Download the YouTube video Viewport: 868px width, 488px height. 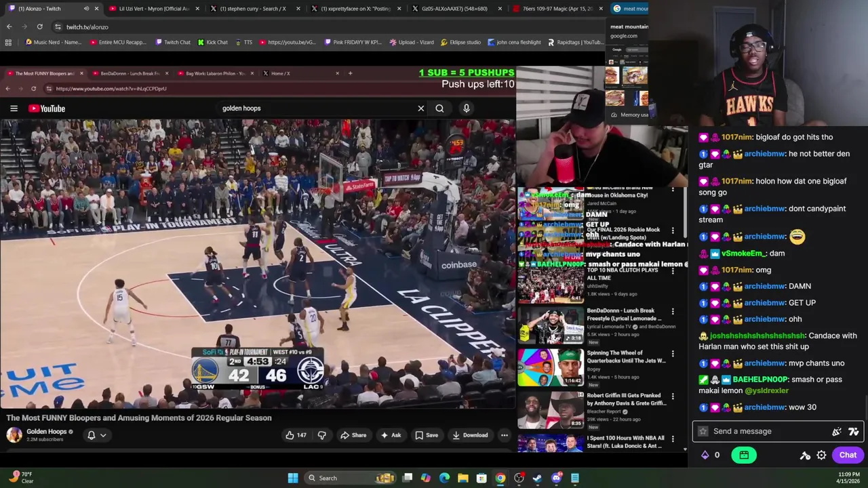click(x=470, y=435)
